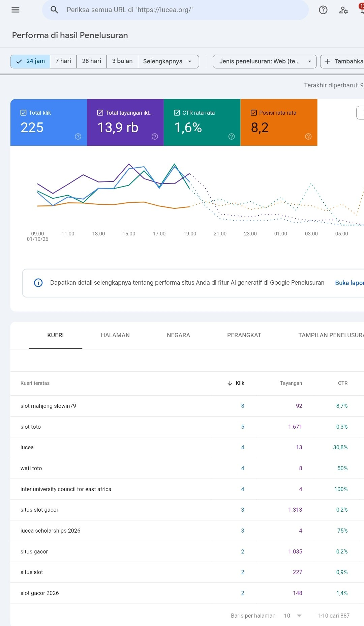Select the 'wati toto' query row

187,468
